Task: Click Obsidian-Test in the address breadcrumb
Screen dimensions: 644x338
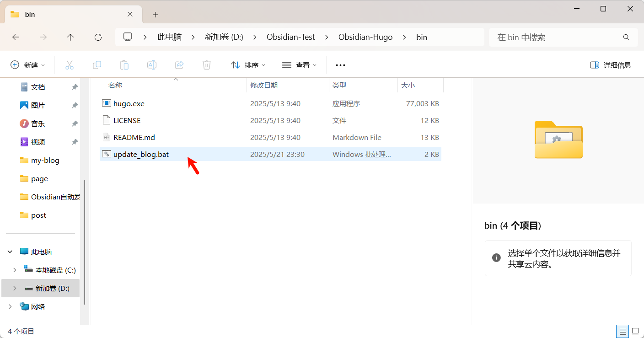Action: [x=291, y=37]
